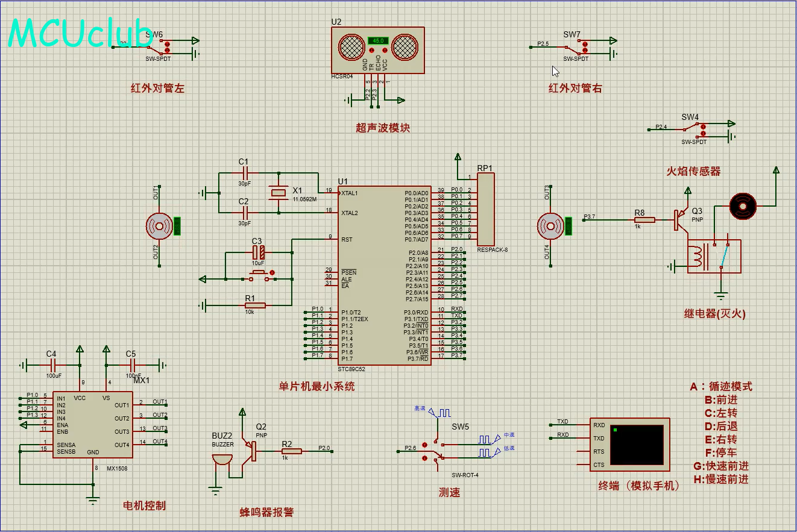Click the motor wired to OUT1 and OUT2
Viewport: 797px width, 532px height.
tap(160, 226)
